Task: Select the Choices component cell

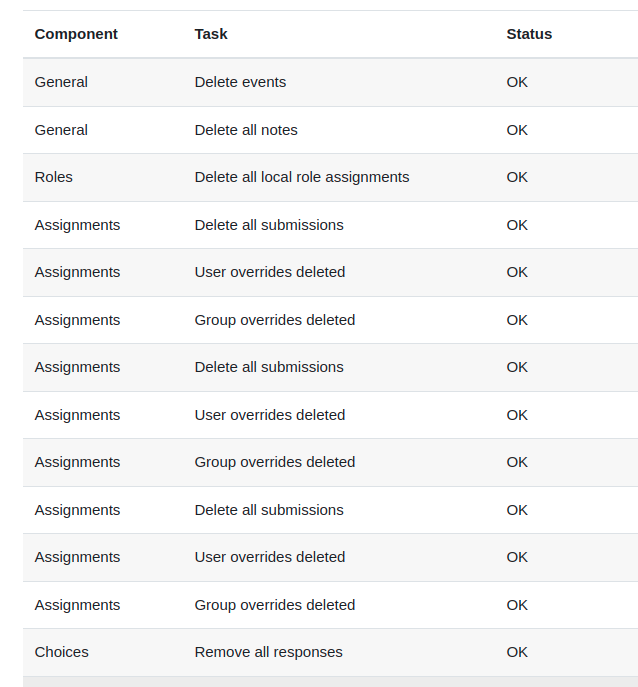Action: (61, 652)
